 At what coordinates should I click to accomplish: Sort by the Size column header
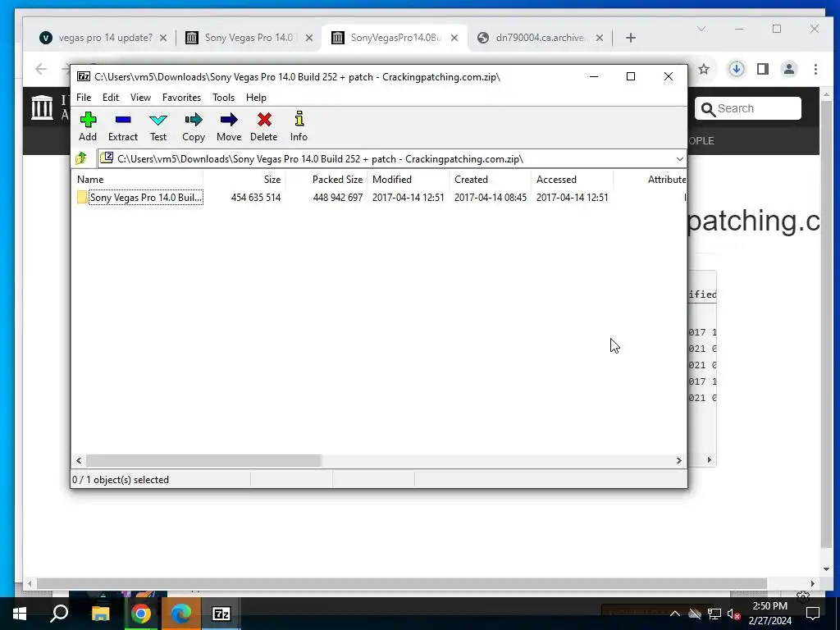tap(244, 180)
